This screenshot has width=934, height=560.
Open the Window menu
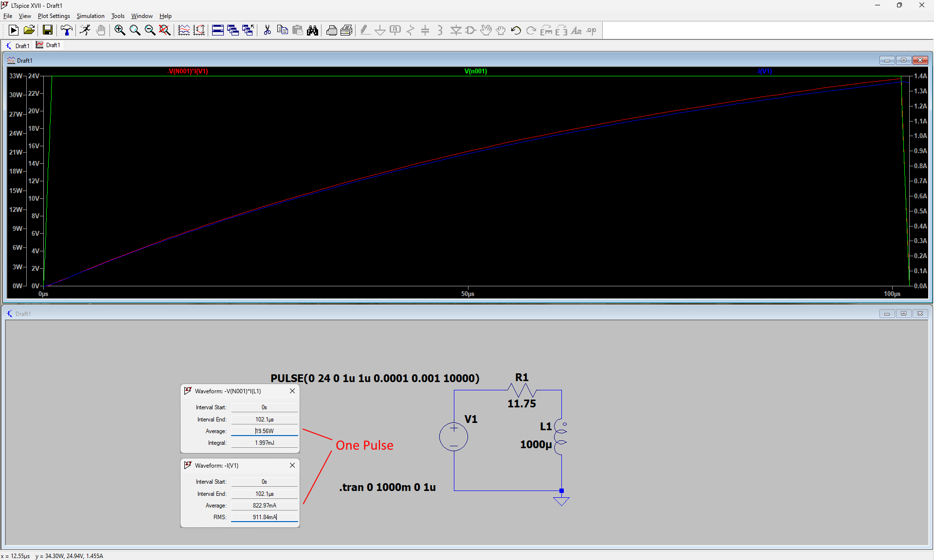point(142,16)
